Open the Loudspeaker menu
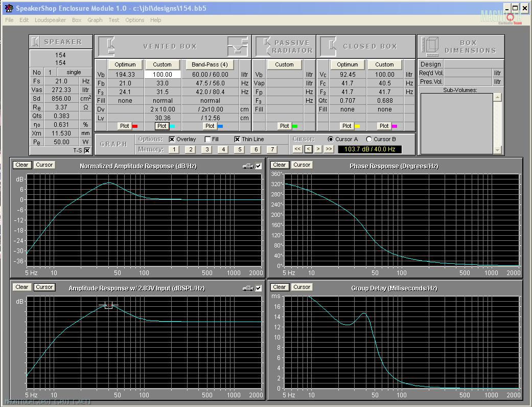Viewport: 532px width, 407px height. point(50,20)
